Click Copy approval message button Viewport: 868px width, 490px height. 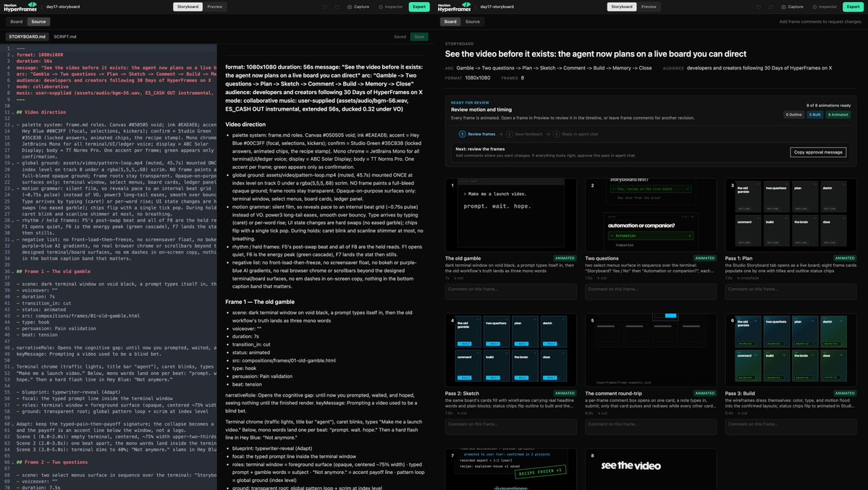coord(817,152)
